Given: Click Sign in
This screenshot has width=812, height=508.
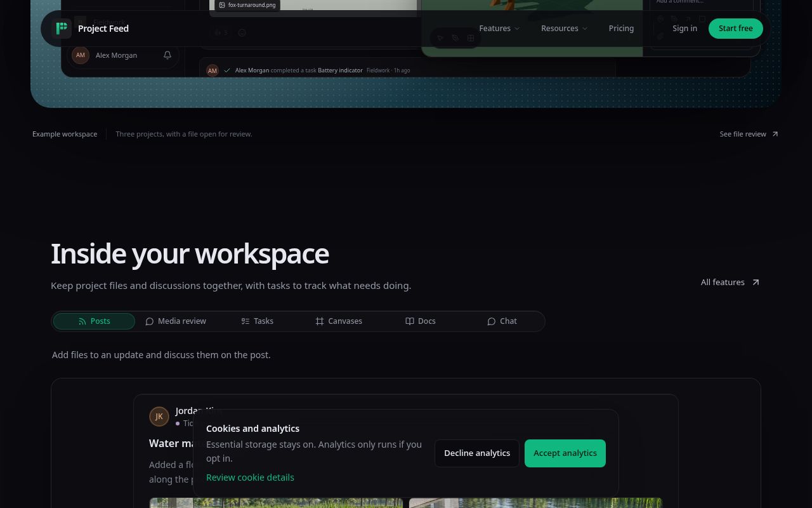Looking at the screenshot, I should (684, 29).
